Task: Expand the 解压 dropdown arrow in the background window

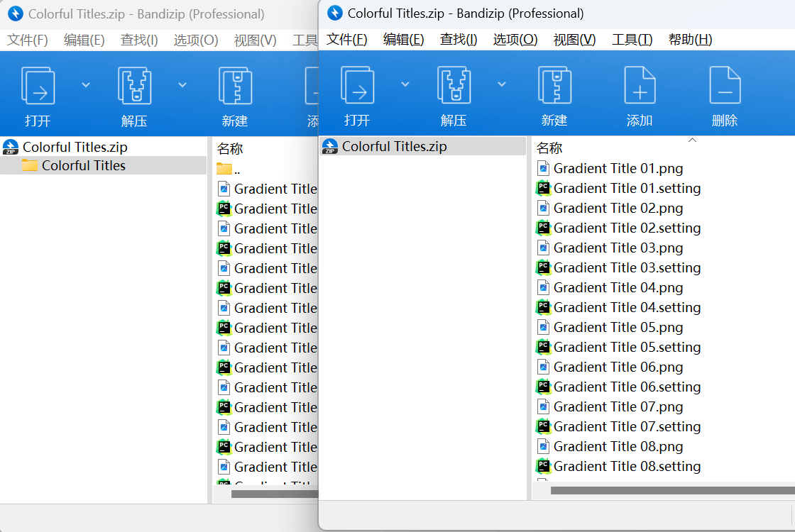Action: pos(182,85)
